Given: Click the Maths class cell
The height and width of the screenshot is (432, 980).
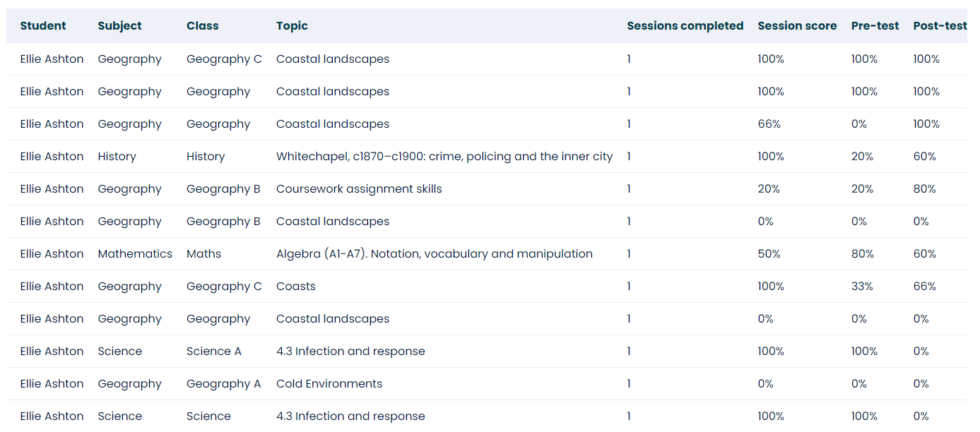Looking at the screenshot, I should [203, 254].
